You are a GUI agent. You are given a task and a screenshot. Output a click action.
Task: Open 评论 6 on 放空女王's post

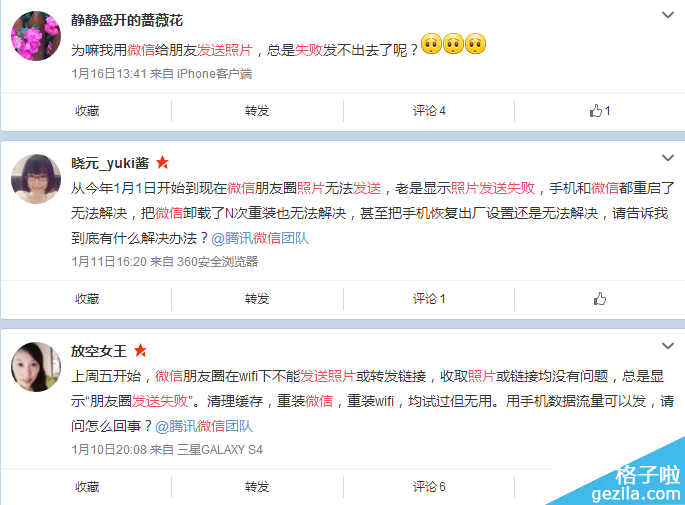(x=429, y=487)
